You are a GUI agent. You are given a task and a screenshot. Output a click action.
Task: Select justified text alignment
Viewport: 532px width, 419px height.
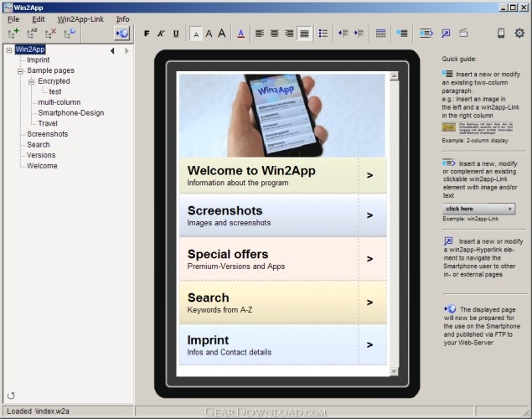click(304, 34)
